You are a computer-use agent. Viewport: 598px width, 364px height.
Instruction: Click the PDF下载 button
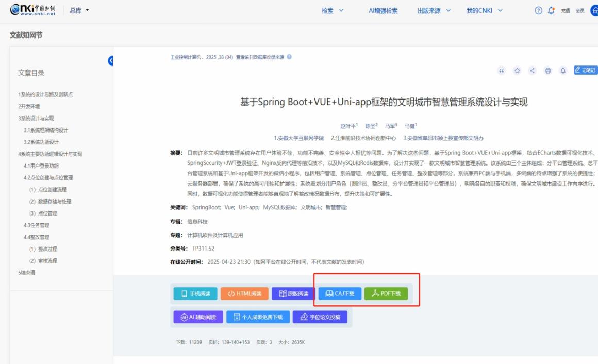[386, 294]
